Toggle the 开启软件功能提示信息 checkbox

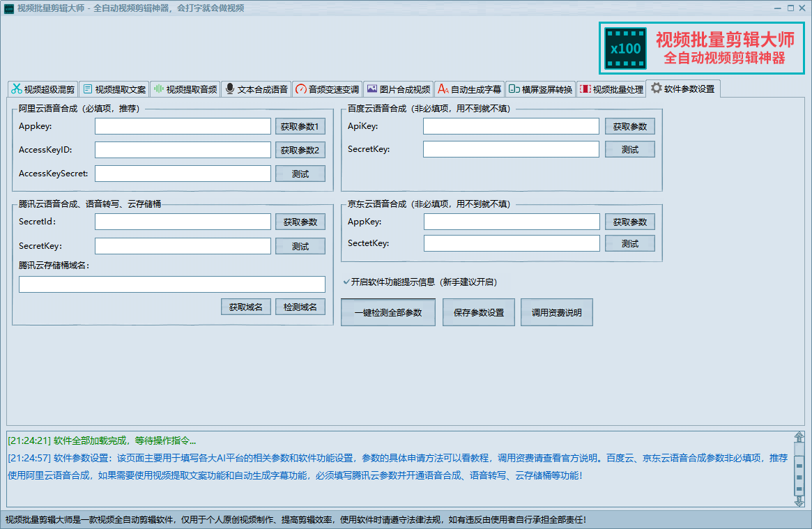pos(346,282)
